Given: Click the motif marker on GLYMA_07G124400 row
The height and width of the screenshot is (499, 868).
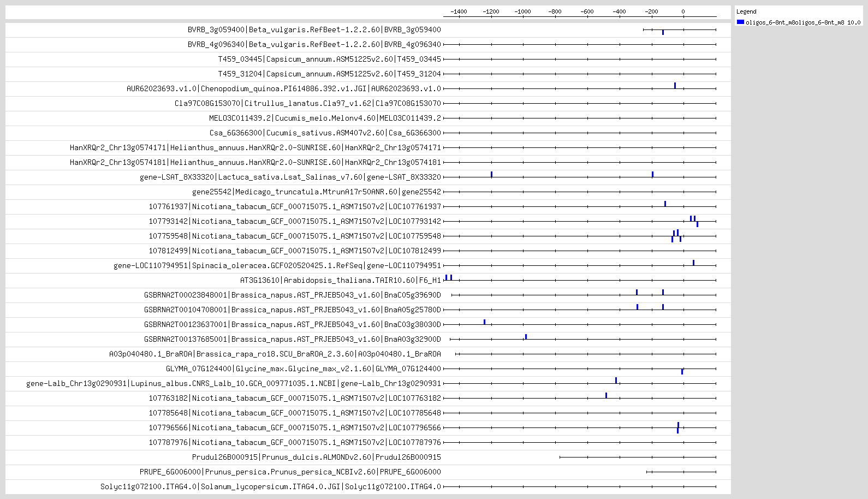Looking at the screenshot, I should (682, 372).
